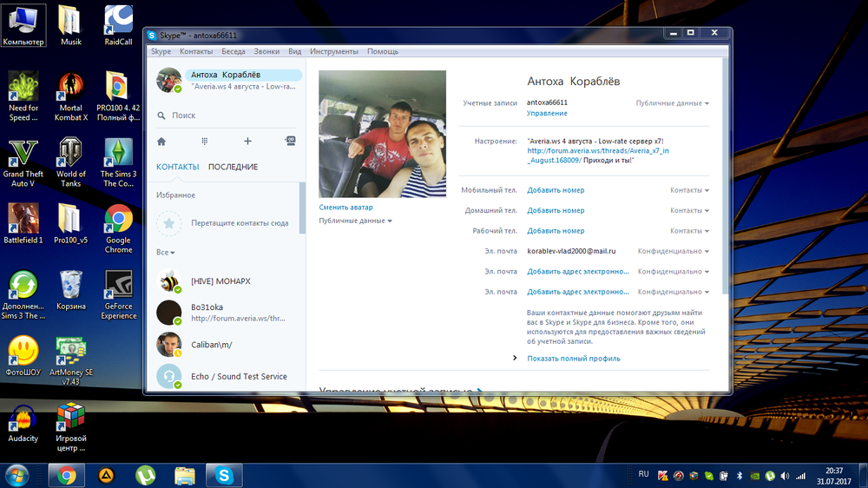This screenshot has width=868, height=488.
Task: Open Публичные данные dropdown under the avatar
Action: click(x=355, y=221)
